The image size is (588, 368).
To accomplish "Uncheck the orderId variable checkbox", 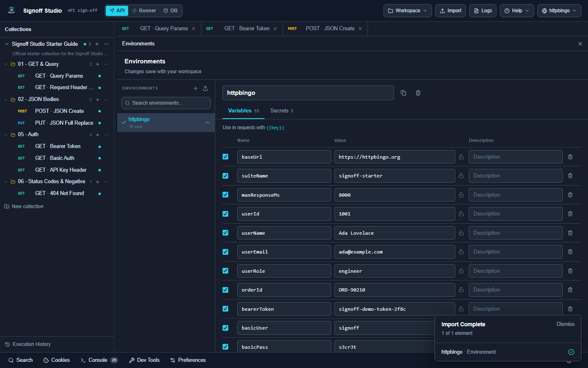I will 225,290.
